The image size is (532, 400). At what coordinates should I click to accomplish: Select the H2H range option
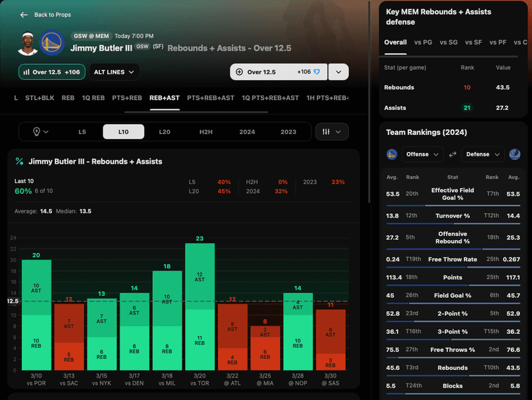pyautogui.click(x=206, y=132)
